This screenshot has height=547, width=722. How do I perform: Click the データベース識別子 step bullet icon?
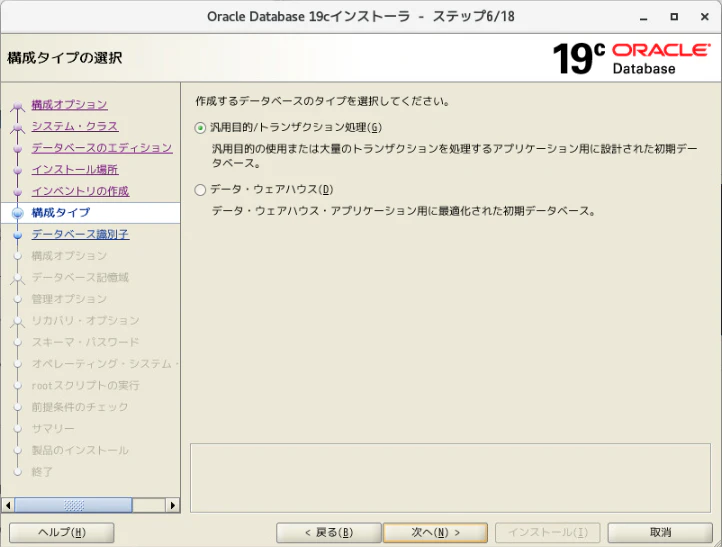(x=17, y=235)
